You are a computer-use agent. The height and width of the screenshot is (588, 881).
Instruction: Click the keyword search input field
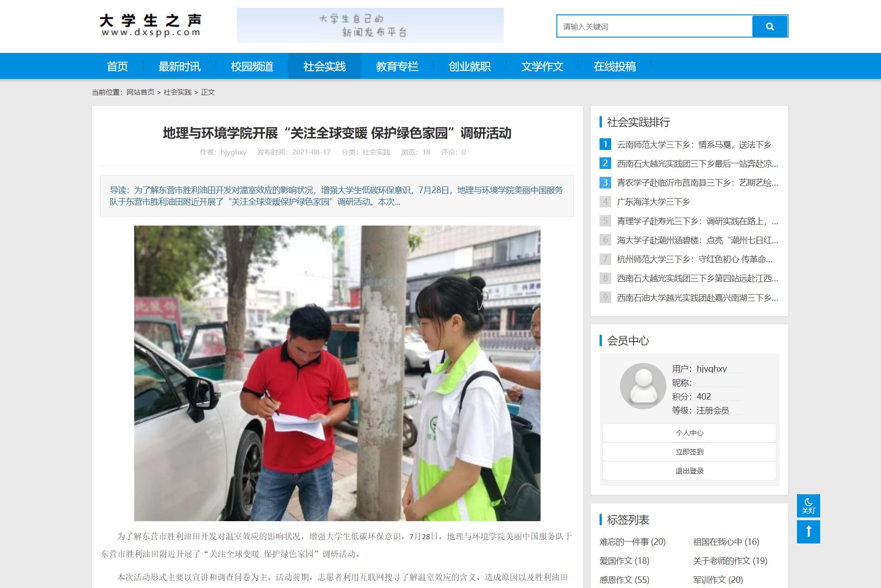(x=654, y=26)
